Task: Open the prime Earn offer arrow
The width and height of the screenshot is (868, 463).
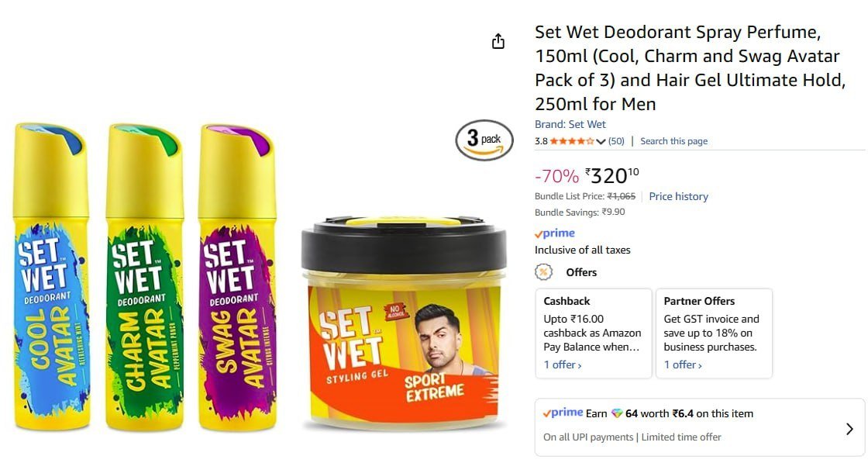Action: point(849,429)
